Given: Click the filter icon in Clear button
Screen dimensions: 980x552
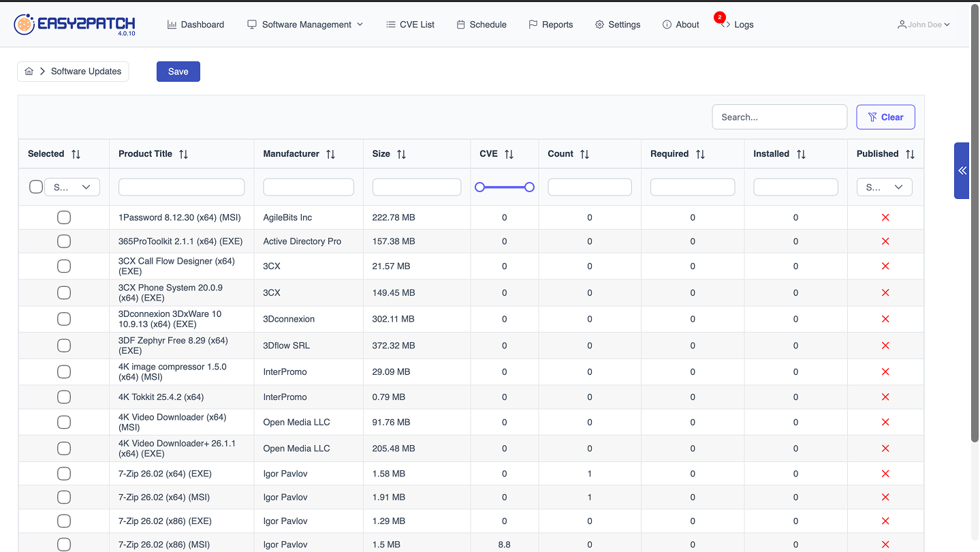Looking at the screenshot, I should click(x=872, y=117).
